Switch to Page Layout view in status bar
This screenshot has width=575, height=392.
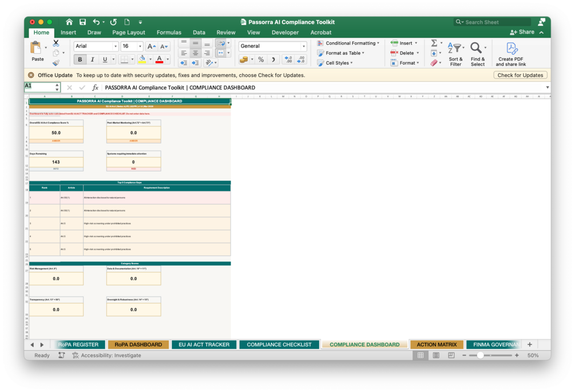tap(436, 355)
